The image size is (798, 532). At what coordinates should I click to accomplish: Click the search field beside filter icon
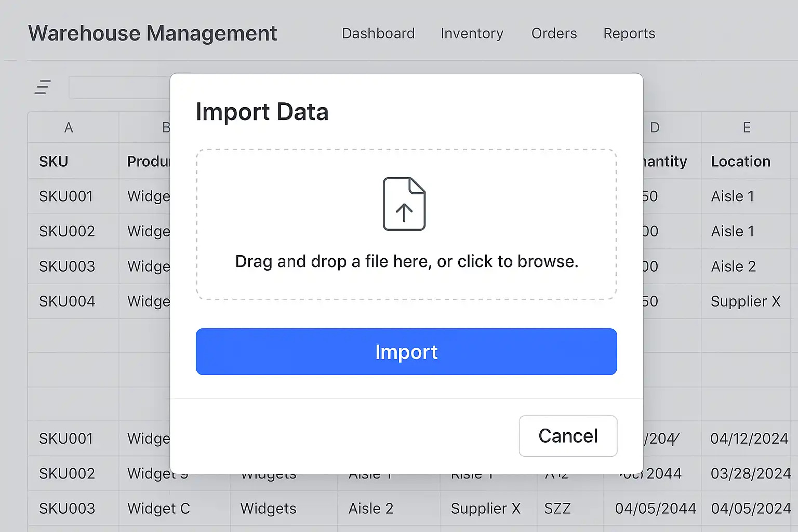(119, 87)
